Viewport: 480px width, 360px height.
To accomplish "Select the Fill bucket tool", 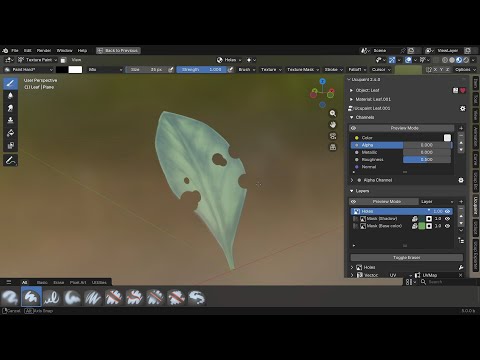I will coord(10,133).
